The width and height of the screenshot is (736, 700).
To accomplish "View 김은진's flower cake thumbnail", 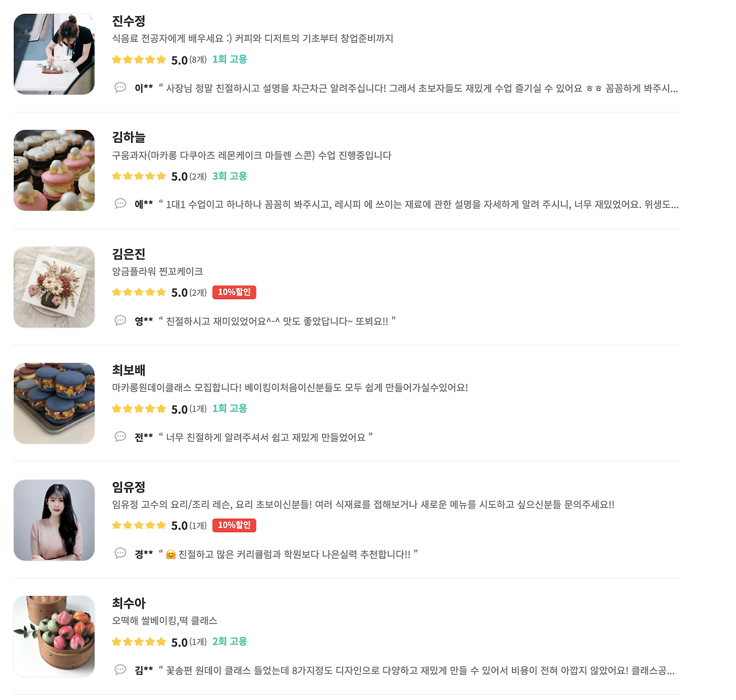I will [54, 287].
